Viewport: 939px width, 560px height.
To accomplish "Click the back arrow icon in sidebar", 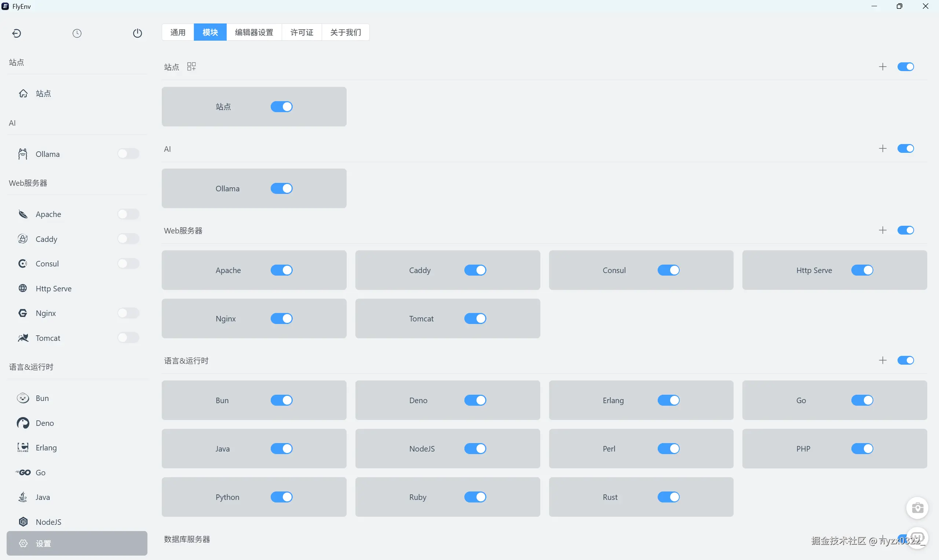I will (17, 33).
